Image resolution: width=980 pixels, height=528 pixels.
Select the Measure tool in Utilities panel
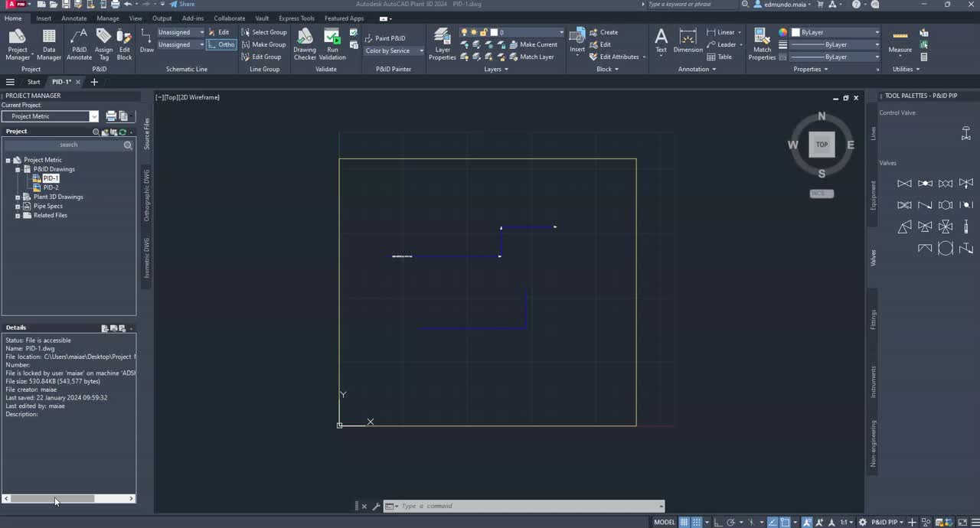point(900,43)
